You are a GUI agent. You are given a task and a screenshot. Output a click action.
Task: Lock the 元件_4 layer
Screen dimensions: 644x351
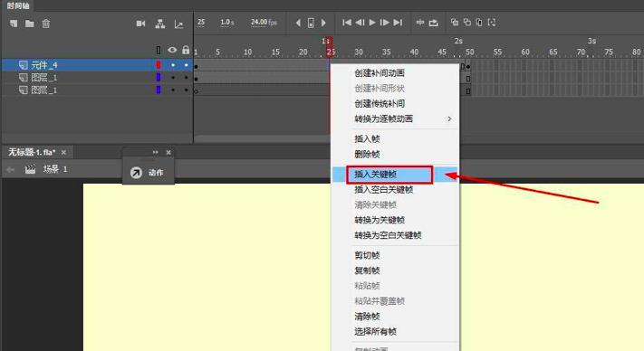click(186, 65)
